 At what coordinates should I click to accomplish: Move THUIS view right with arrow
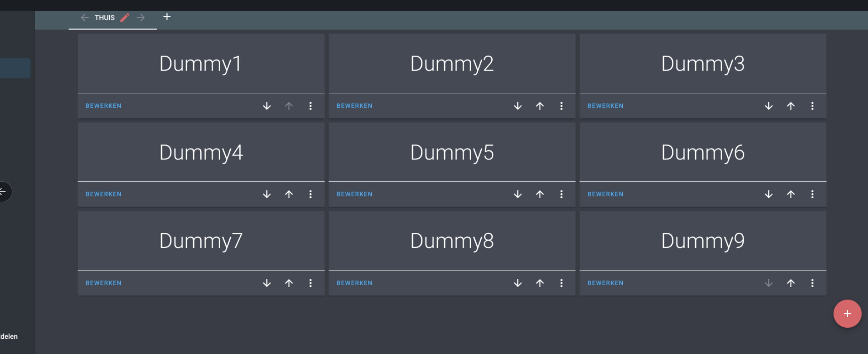(x=141, y=18)
